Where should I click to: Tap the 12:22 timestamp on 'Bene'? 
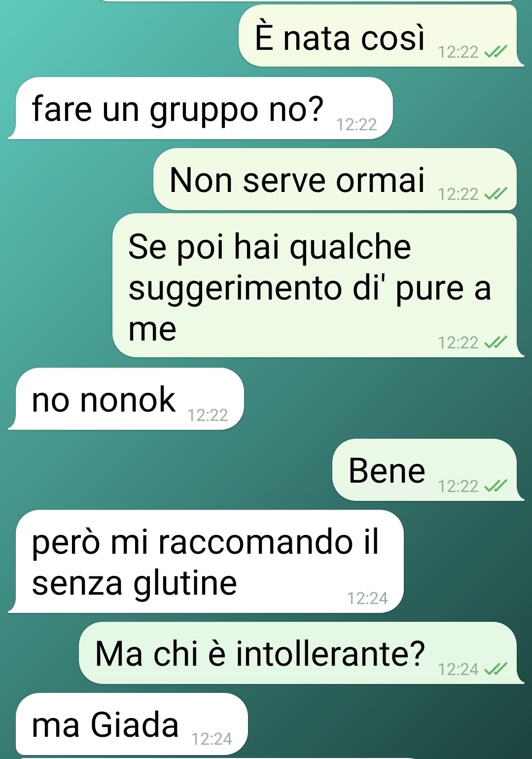(458, 486)
